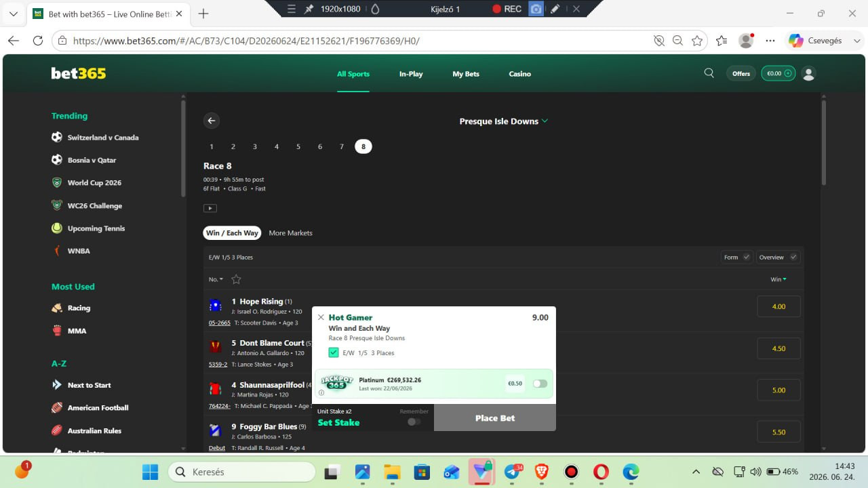868x488 pixels.
Task: Click the €0.00 balance deposit button
Action: pos(778,73)
